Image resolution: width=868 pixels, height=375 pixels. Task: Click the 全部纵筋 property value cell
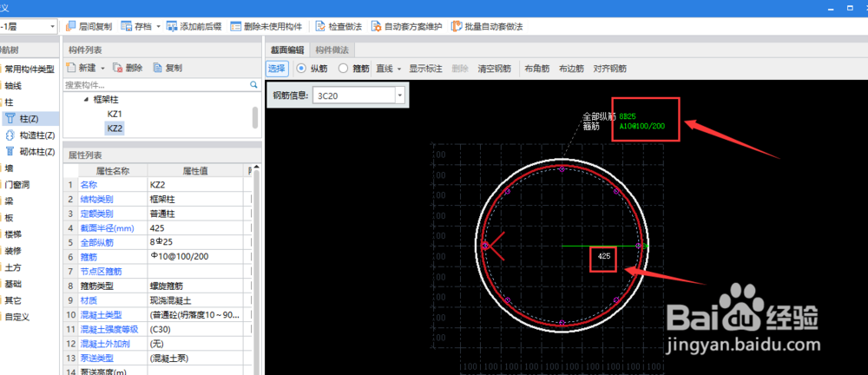[194, 242]
